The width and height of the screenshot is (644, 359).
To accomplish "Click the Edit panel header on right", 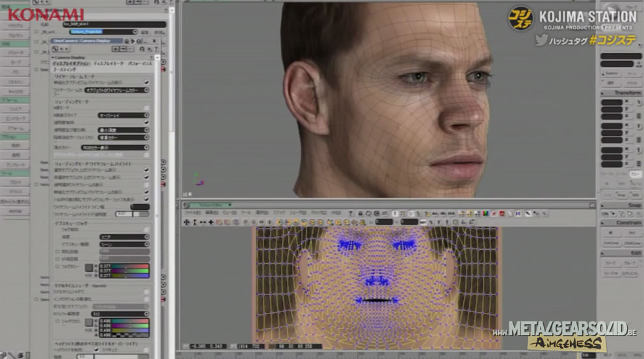I will [x=621, y=253].
